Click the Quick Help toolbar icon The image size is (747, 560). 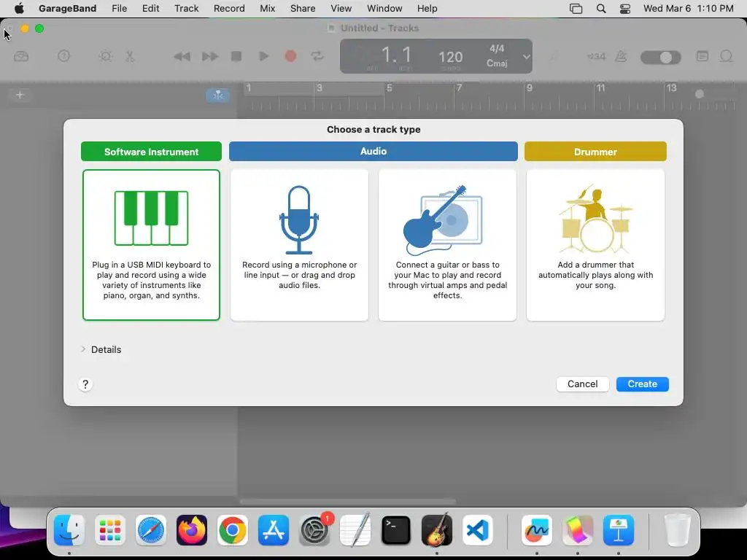tap(63, 56)
